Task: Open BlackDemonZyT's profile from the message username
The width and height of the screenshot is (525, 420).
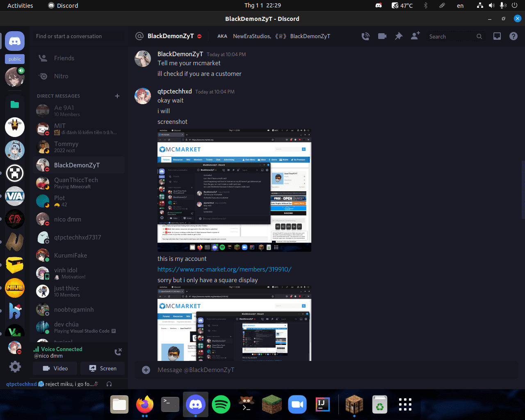Action: 180,54
